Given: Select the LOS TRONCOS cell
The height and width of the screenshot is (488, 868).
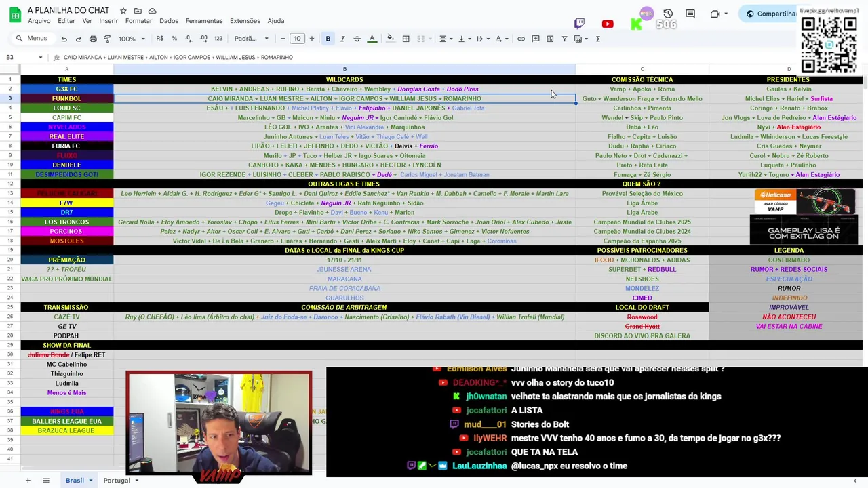Looking at the screenshot, I should pos(66,222).
